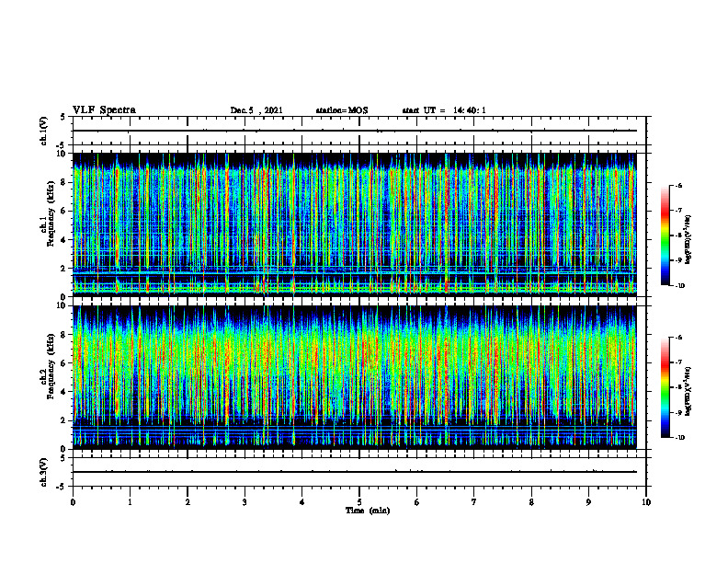Click the ch.1 frequency axis "2" tick label
728x563 pixels.
pyautogui.click(x=63, y=269)
